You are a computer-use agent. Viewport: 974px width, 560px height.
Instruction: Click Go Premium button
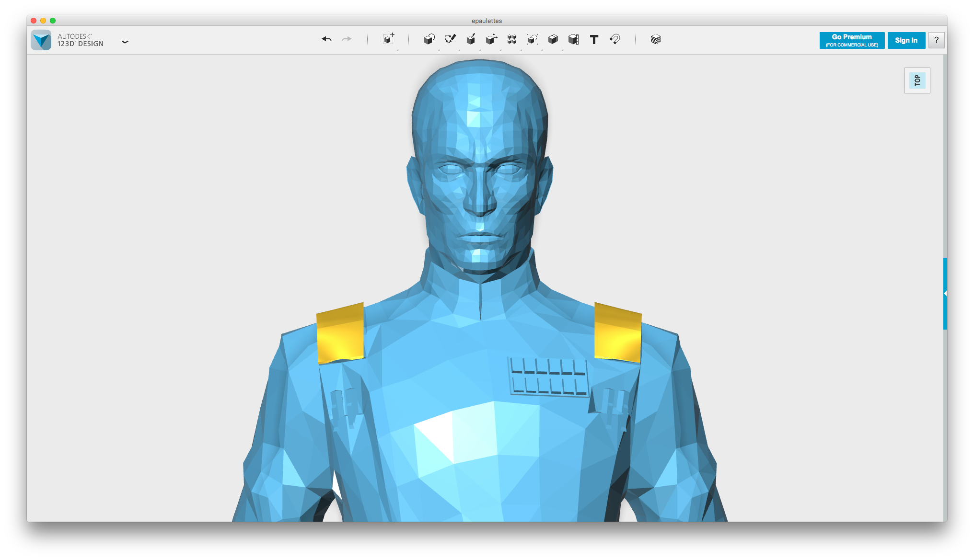coord(852,40)
